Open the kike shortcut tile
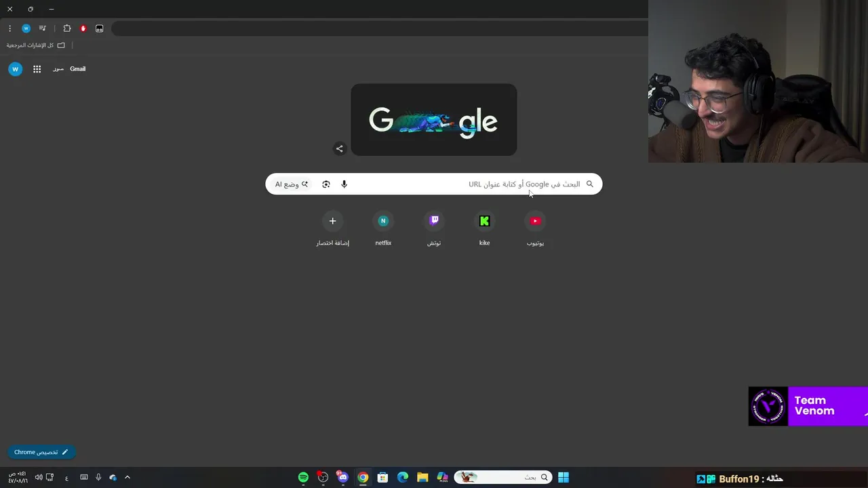 pyautogui.click(x=484, y=229)
